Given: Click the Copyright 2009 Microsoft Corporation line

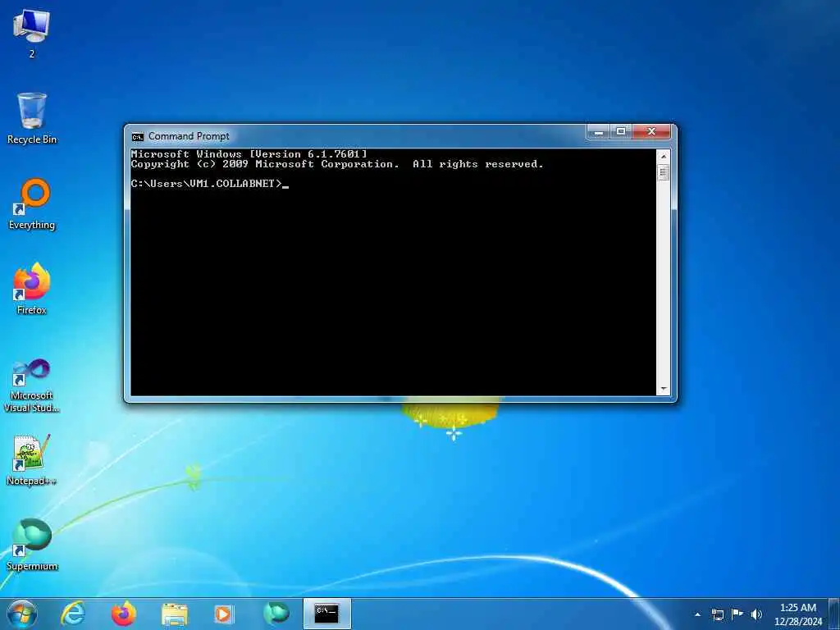Looking at the screenshot, I should click(x=337, y=164).
